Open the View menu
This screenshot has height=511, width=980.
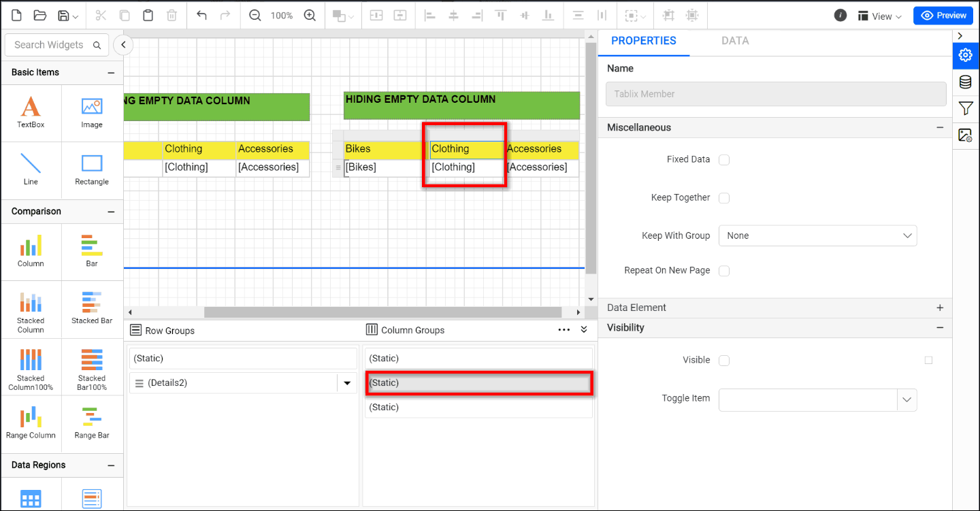879,16
